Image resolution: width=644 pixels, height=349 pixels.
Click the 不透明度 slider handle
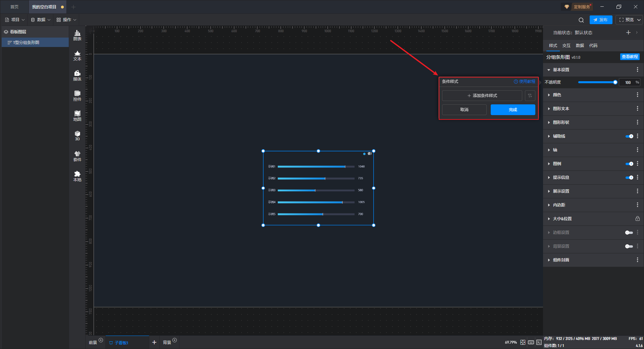click(x=615, y=82)
